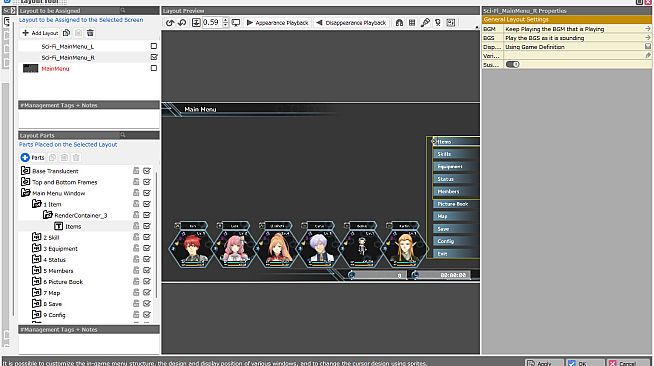Select the General Layout Settings header

pos(567,20)
